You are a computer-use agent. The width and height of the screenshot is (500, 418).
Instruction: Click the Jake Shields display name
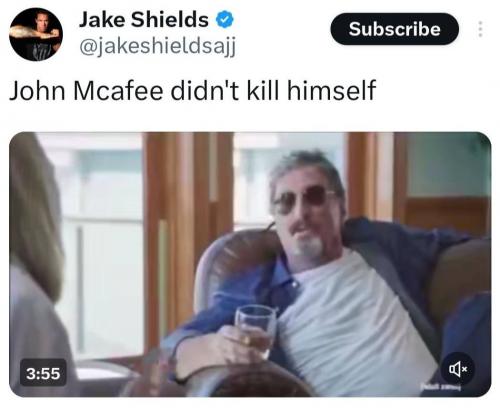pyautogui.click(x=144, y=20)
